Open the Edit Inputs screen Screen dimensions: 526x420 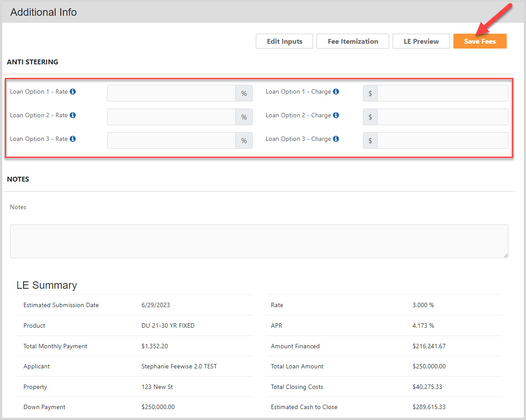coord(284,41)
